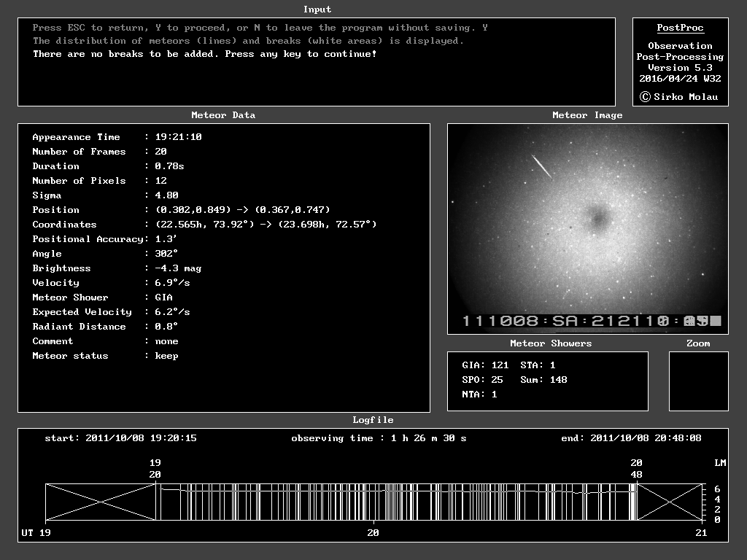747x560 pixels.
Task: Click the timestamp overlay on the meteor image
Action: pyautogui.click(x=591, y=321)
